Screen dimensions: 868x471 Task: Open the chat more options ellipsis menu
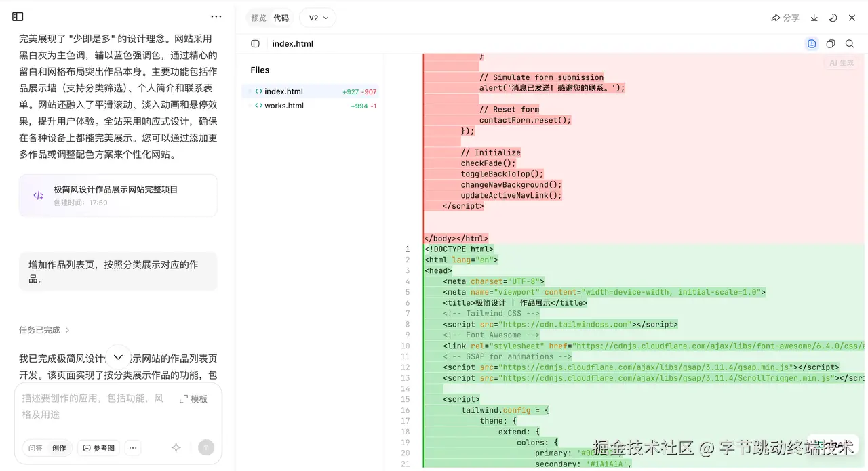[216, 16]
